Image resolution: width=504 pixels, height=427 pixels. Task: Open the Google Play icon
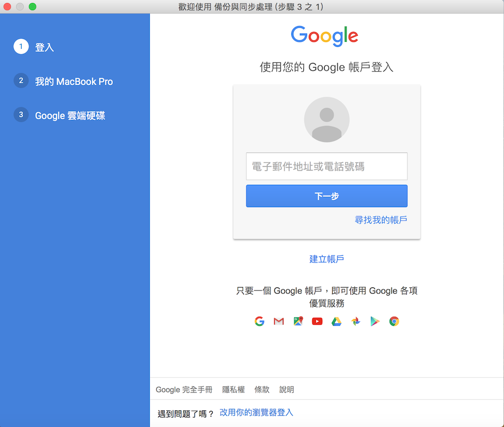click(374, 321)
